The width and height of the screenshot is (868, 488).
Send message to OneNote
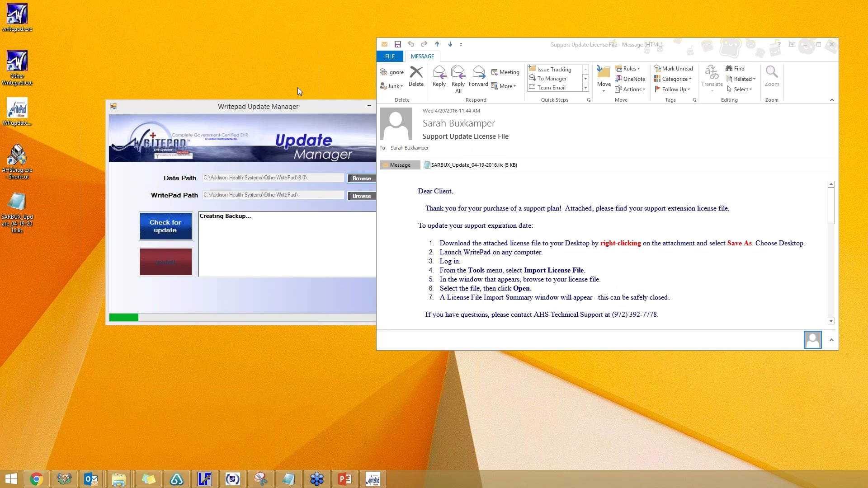click(x=630, y=79)
